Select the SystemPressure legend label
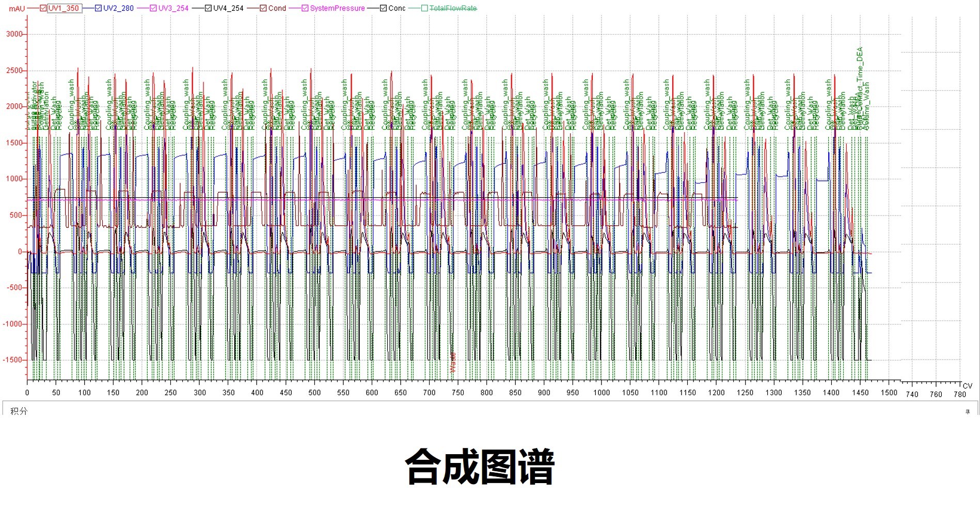This screenshot has height=511, width=980. [337, 8]
